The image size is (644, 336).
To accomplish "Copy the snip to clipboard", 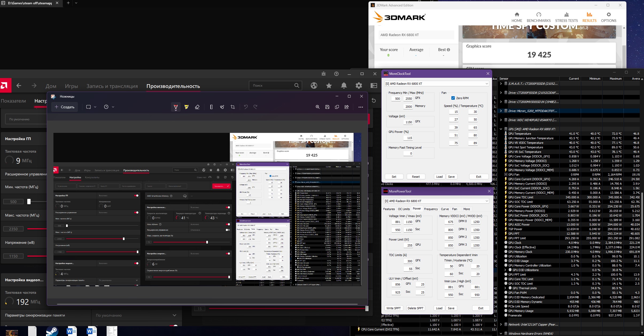I will [x=337, y=107].
